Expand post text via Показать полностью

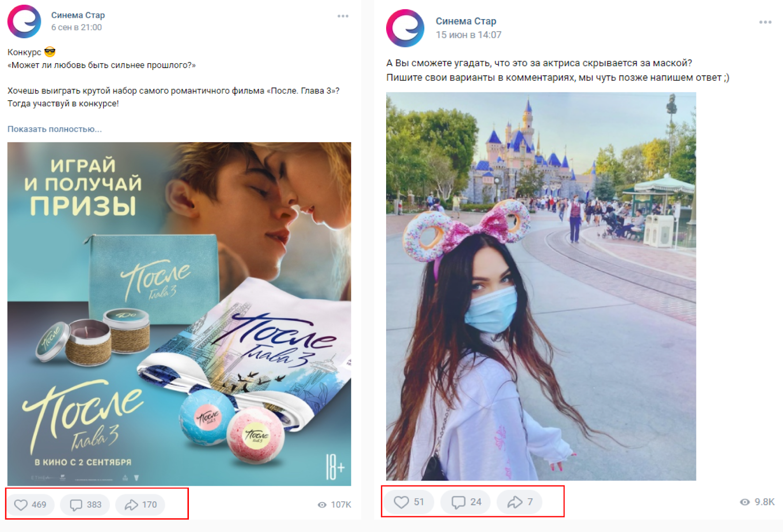(x=54, y=129)
